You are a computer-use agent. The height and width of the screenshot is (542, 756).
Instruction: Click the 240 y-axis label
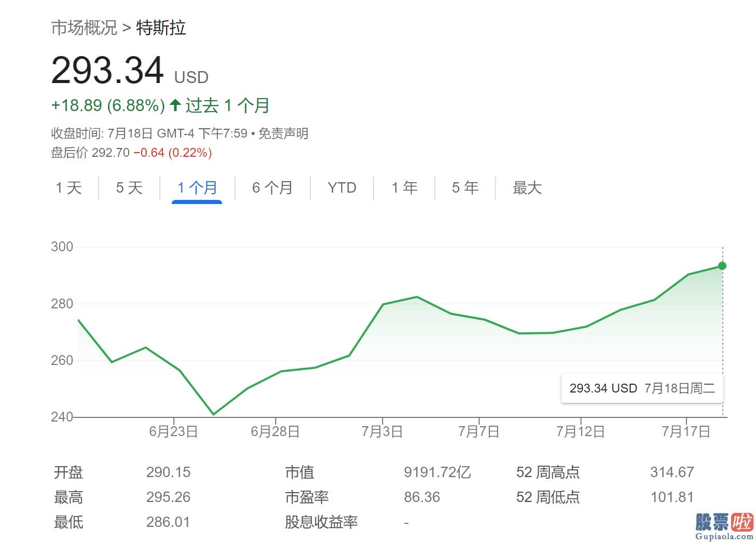click(x=62, y=417)
